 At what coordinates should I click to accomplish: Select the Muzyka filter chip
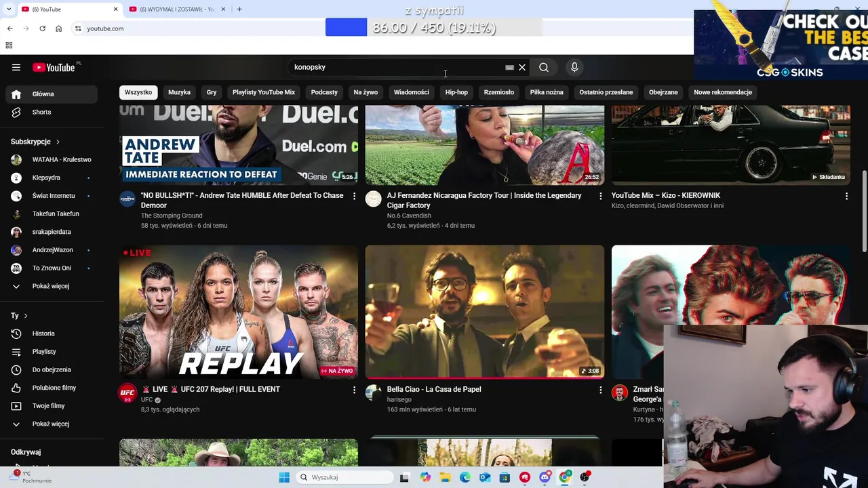pos(179,92)
